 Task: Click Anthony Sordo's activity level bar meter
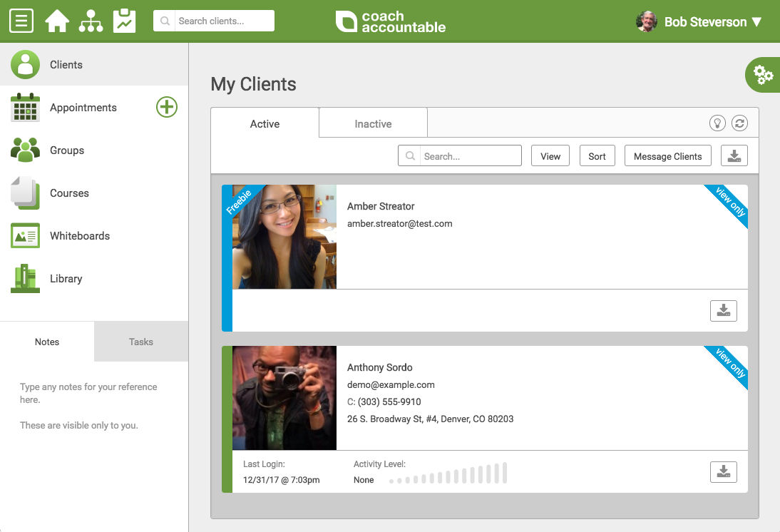tap(448, 474)
